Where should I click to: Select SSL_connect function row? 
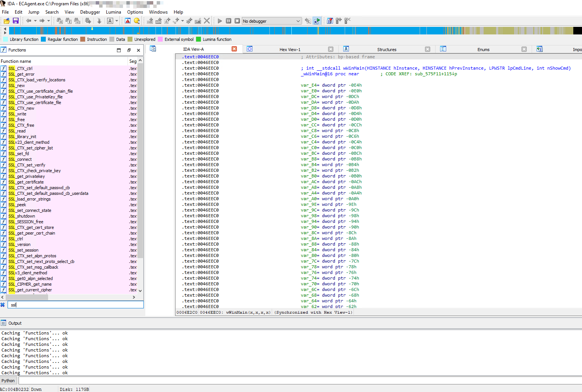[68, 159]
